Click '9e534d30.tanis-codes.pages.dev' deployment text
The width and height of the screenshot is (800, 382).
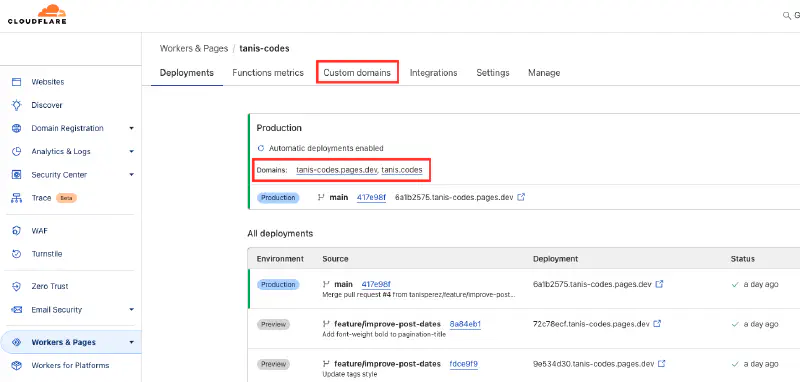click(x=593, y=364)
